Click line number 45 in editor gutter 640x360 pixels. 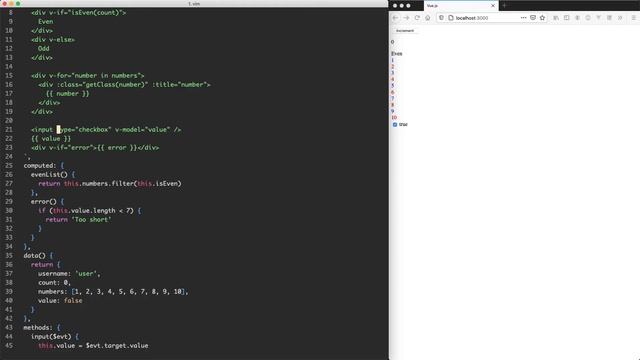tap(9, 346)
